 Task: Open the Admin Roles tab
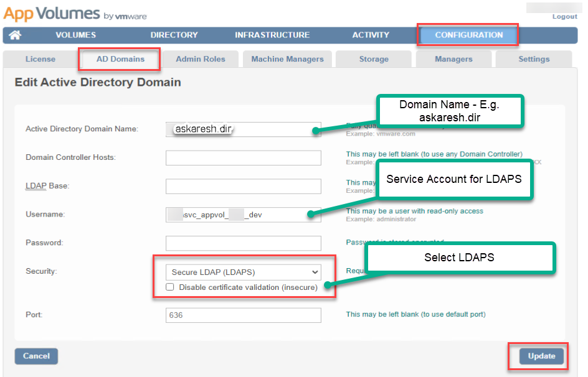click(x=200, y=59)
